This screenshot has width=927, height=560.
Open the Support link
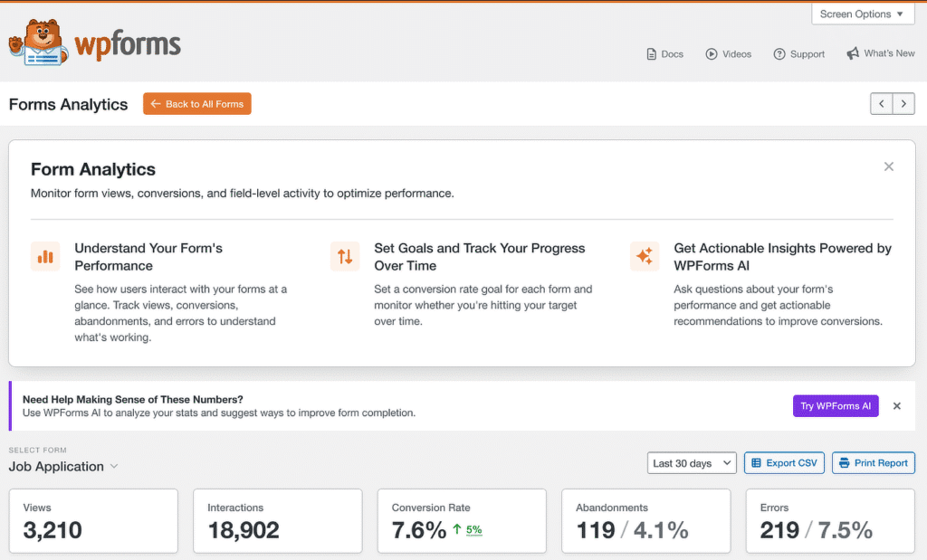[x=798, y=53]
